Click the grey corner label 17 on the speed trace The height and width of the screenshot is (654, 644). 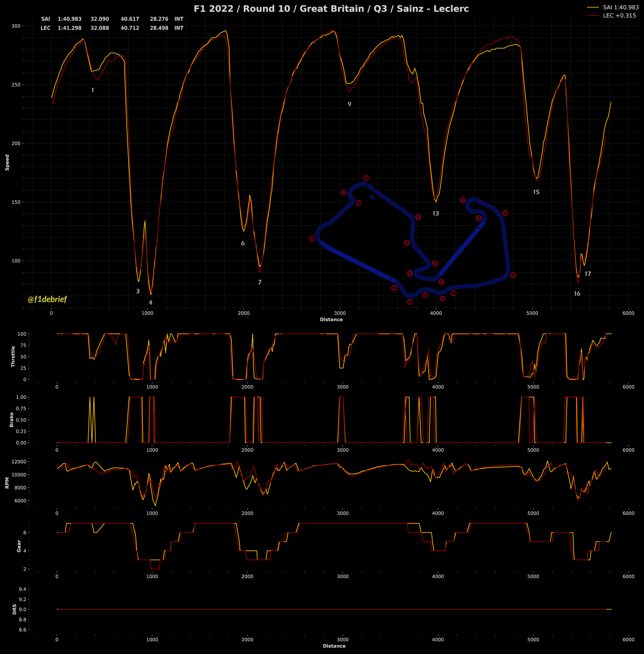pyautogui.click(x=588, y=274)
